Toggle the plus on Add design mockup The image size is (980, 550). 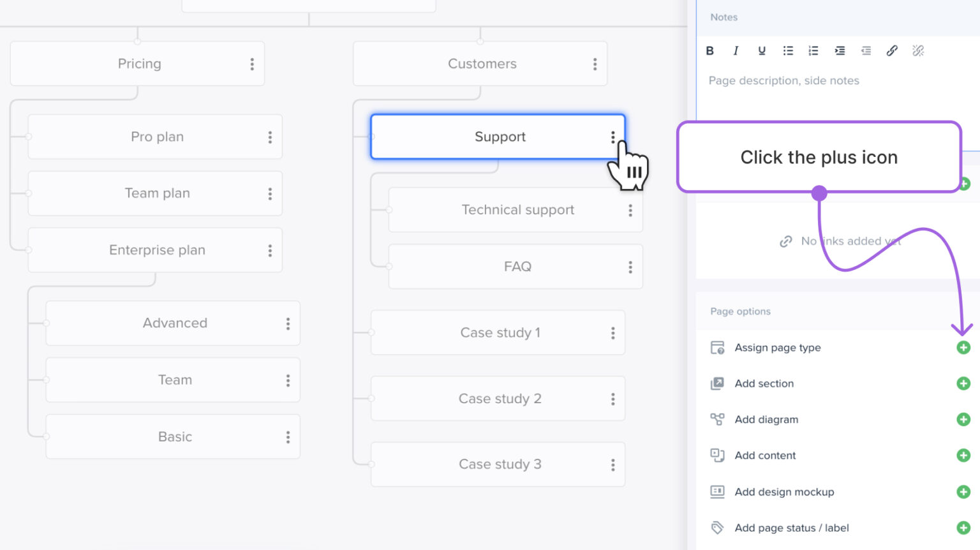pos(963,492)
